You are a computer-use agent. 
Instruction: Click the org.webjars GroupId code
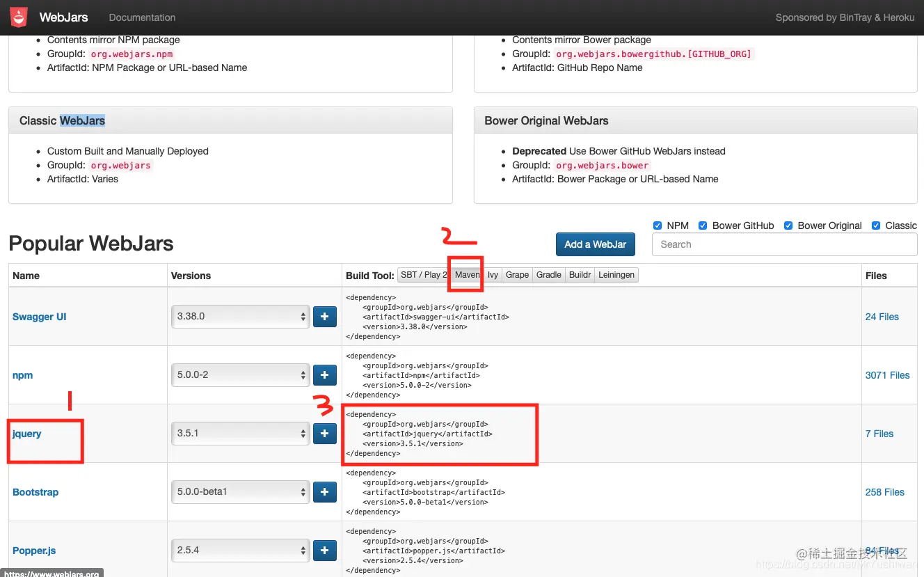click(121, 165)
